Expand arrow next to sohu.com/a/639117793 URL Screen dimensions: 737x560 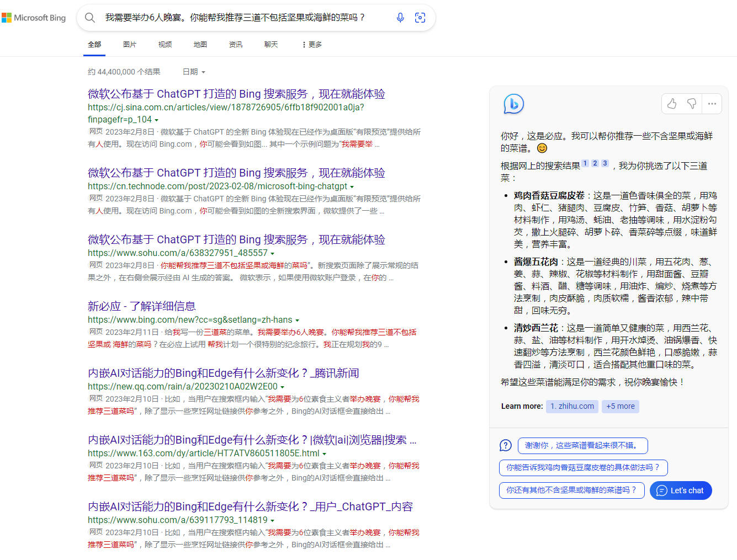pos(272,521)
